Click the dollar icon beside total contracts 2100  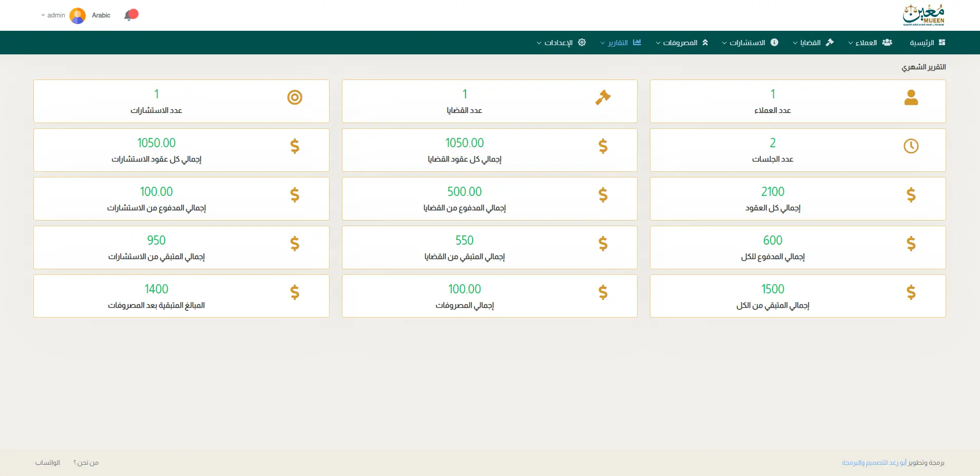pyautogui.click(x=911, y=195)
